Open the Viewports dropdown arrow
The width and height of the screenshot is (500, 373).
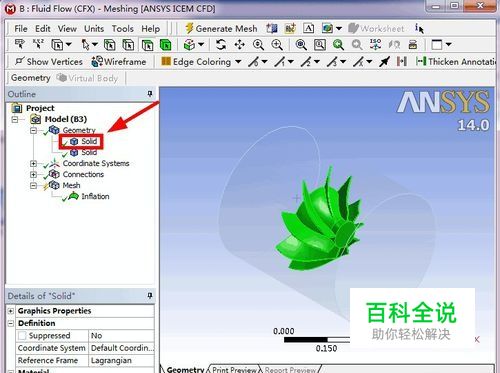(x=449, y=44)
